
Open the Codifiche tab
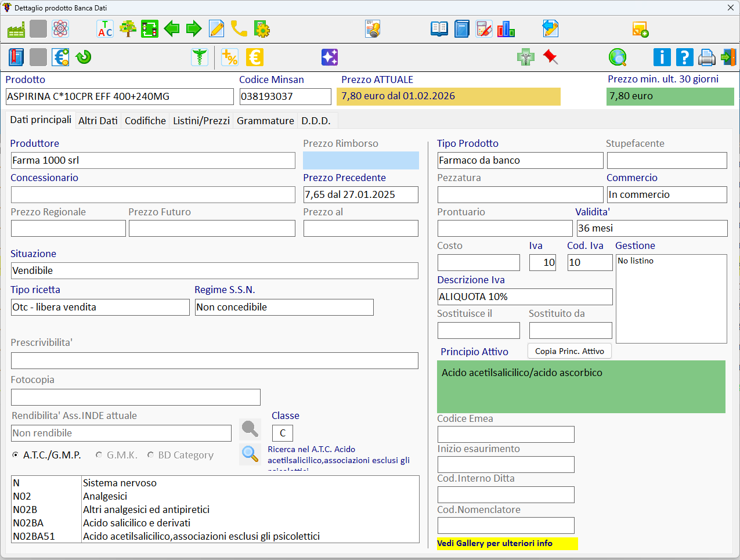[145, 121]
